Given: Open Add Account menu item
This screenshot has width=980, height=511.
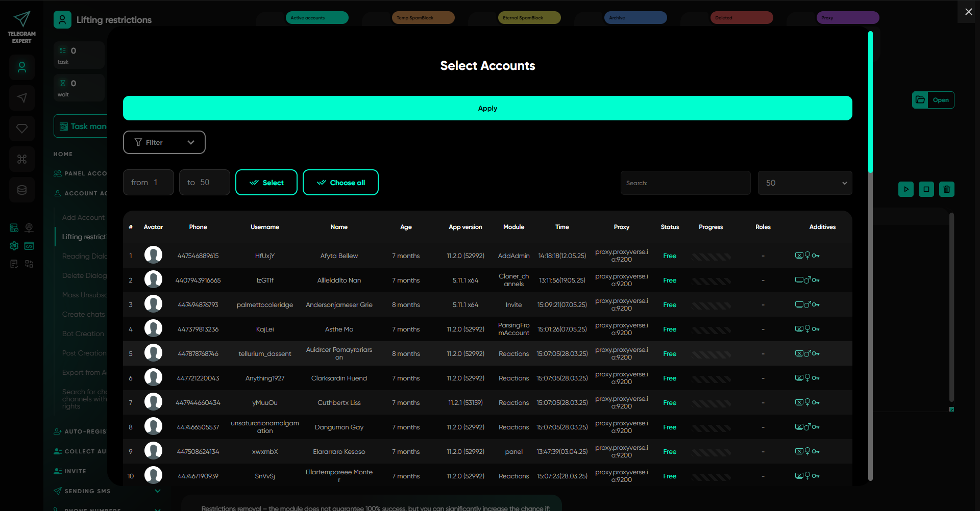Looking at the screenshot, I should (83, 217).
